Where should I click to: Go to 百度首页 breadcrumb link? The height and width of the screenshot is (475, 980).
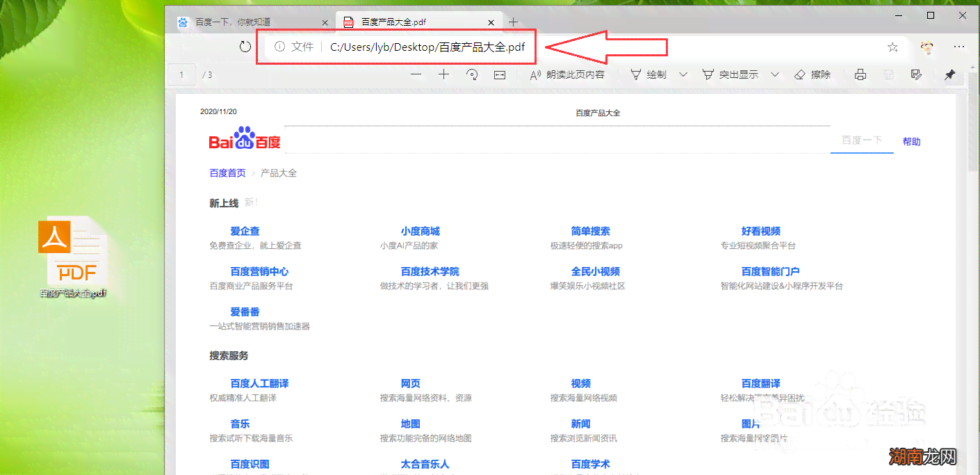tap(227, 172)
